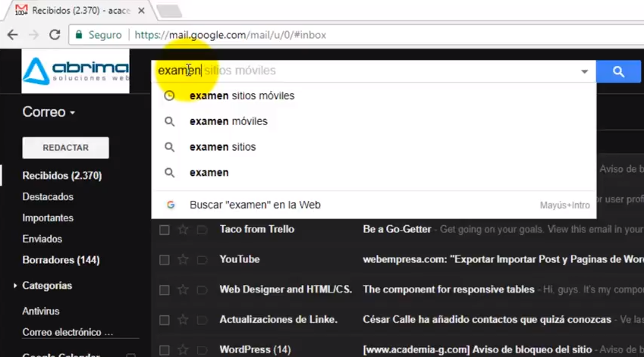The width and height of the screenshot is (644, 357).
Task: Expand the Categorías tree arrow
Action: coord(15,285)
